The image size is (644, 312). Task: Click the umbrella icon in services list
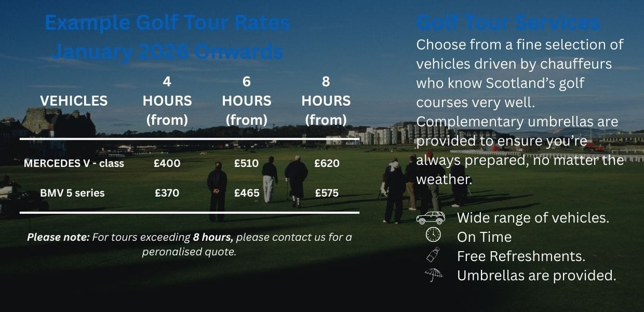point(433,275)
